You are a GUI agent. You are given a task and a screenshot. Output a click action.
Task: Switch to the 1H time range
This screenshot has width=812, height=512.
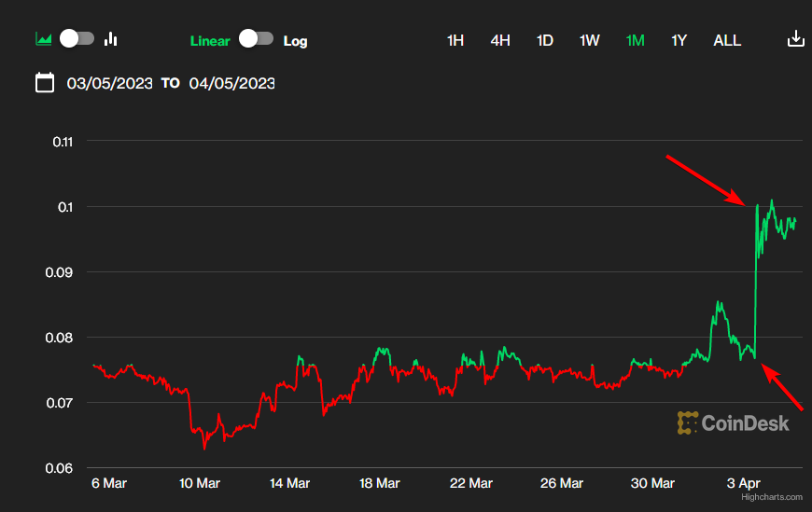coord(455,40)
